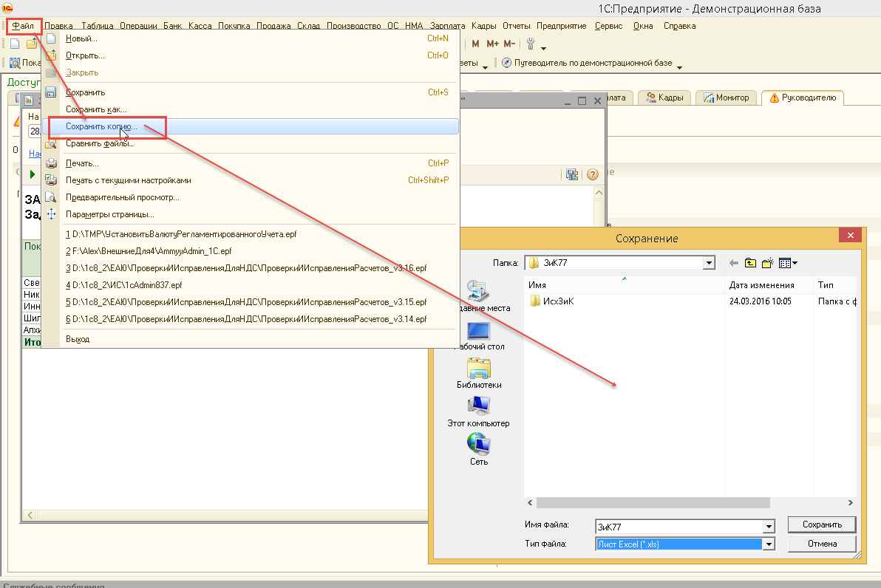Expand the arrow next to the wrench icon

pyautogui.click(x=543, y=48)
